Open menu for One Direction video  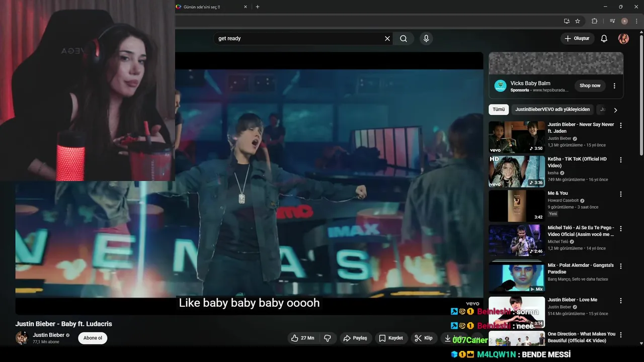click(x=621, y=335)
